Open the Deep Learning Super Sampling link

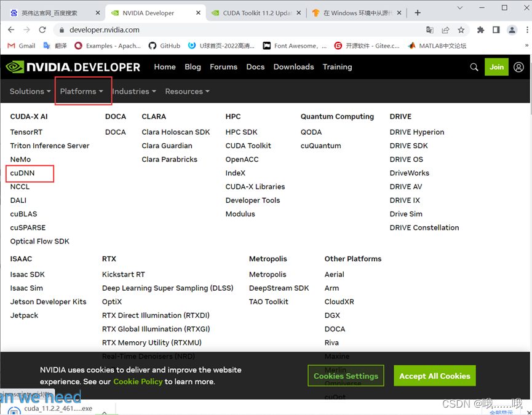point(168,288)
